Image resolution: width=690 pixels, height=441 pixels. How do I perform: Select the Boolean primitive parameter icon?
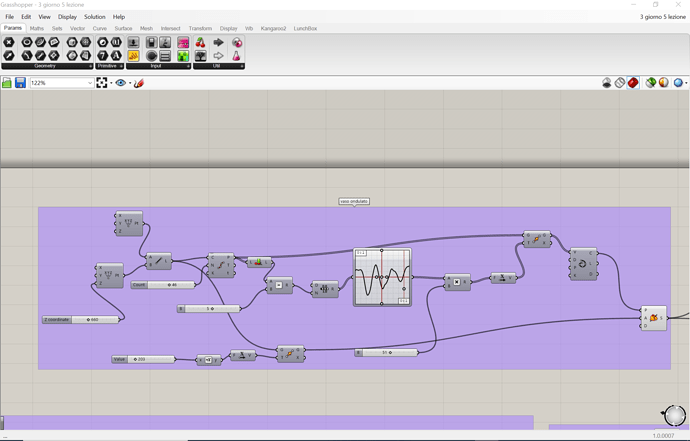click(103, 42)
